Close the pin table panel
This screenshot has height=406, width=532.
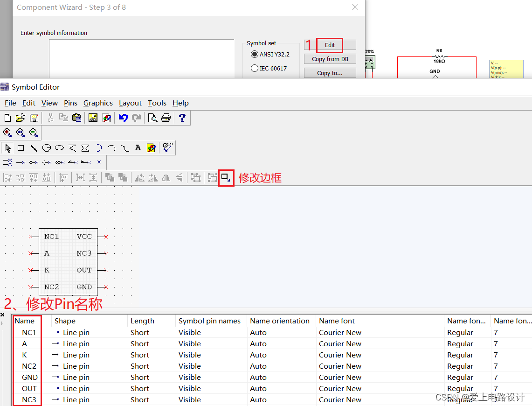point(2,315)
